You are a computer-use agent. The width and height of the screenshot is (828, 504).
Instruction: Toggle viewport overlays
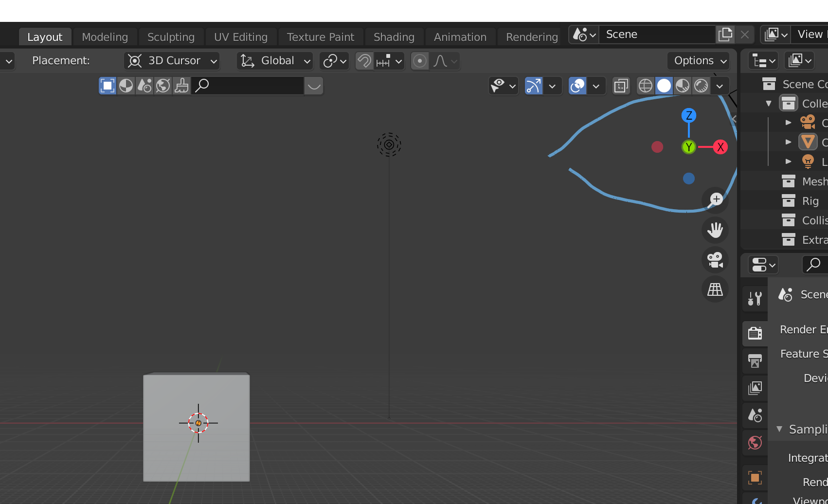pyautogui.click(x=577, y=86)
